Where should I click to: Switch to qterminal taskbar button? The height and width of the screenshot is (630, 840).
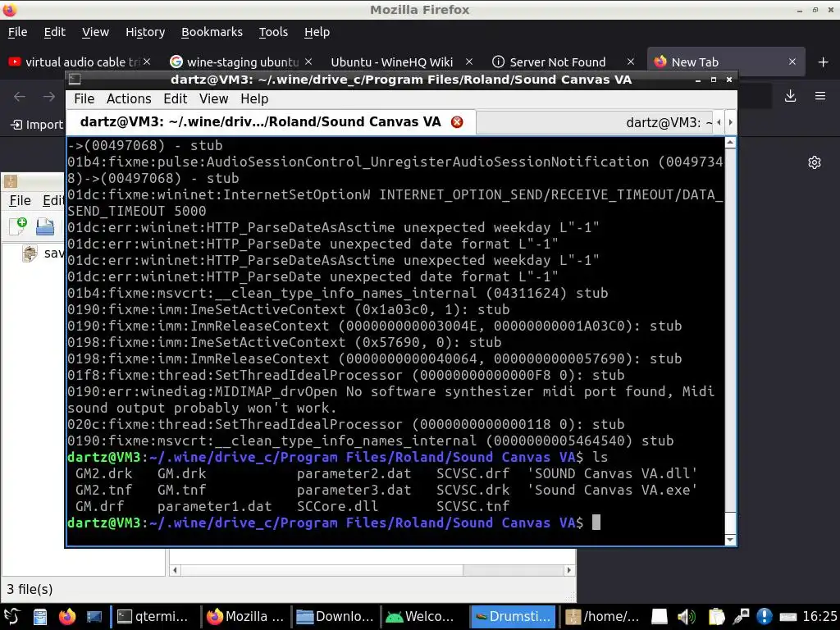(x=153, y=617)
